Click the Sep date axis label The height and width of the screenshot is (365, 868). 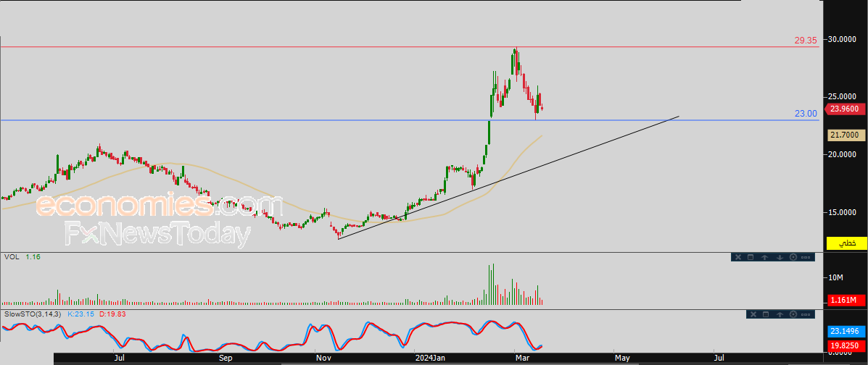[x=225, y=358]
